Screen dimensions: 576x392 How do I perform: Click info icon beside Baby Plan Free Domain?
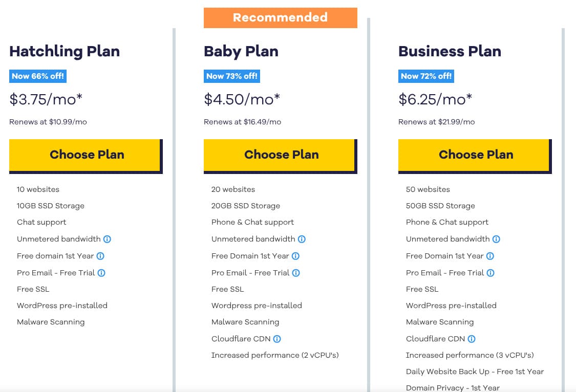pos(295,256)
